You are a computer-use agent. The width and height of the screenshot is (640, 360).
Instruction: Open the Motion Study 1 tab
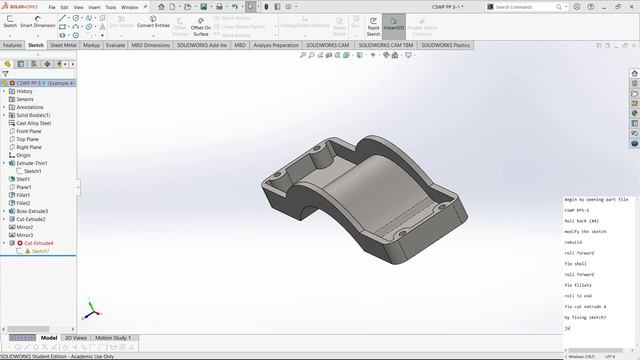coord(113,338)
